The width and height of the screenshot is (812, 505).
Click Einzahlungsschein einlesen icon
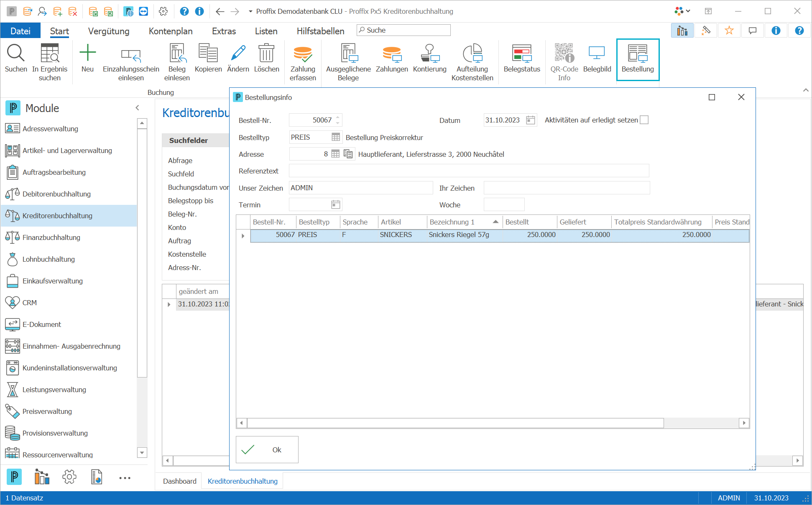tap(131, 63)
